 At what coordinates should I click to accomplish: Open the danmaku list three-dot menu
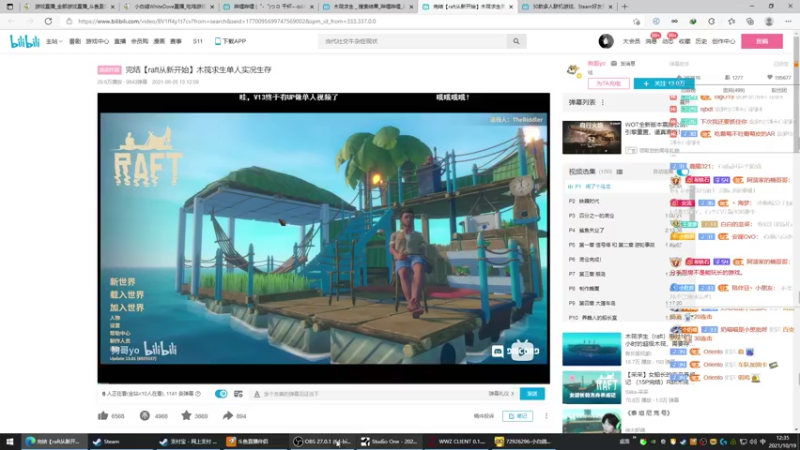(x=603, y=102)
